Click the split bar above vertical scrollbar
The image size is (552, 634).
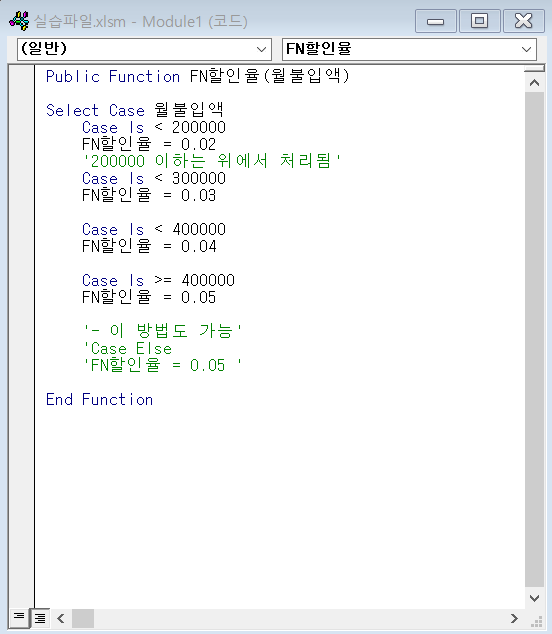coord(534,69)
